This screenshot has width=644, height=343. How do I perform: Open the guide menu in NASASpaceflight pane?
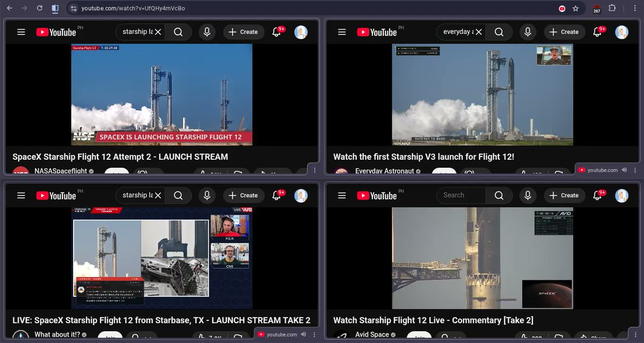pyautogui.click(x=21, y=32)
